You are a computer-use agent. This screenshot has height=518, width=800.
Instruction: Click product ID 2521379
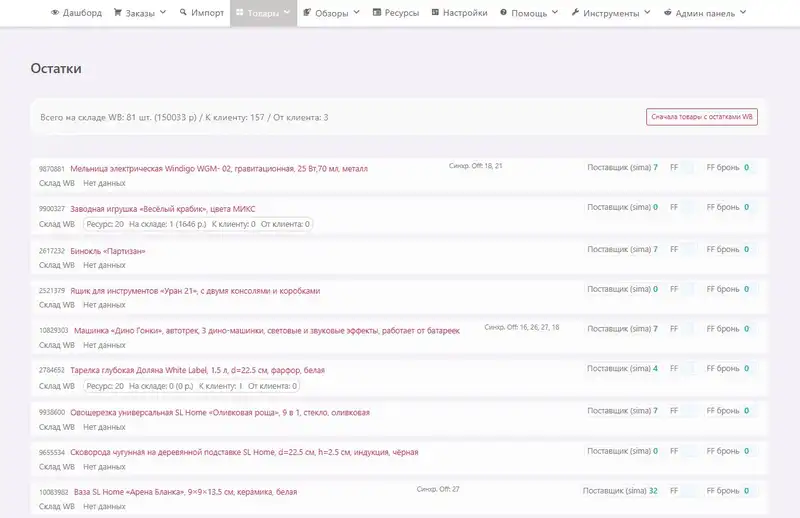pyautogui.click(x=52, y=291)
